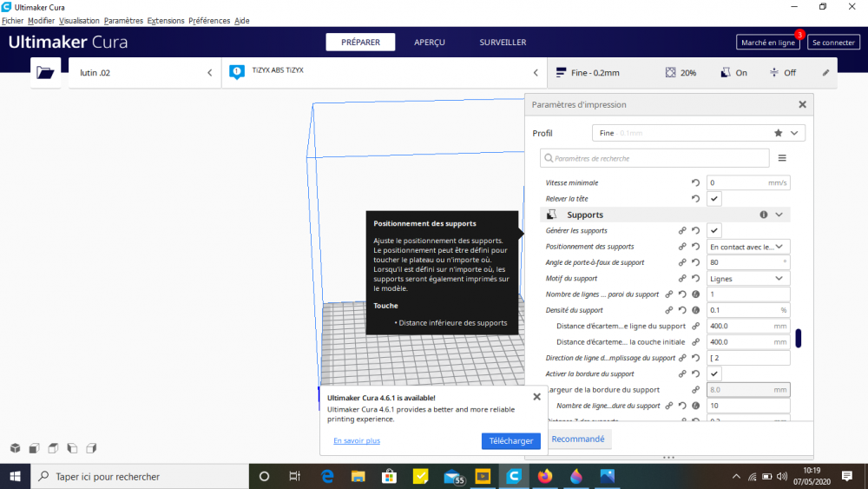Image resolution: width=868 pixels, height=489 pixels.
Task: Click the function icon beside Densité du support
Action: pos(696,311)
